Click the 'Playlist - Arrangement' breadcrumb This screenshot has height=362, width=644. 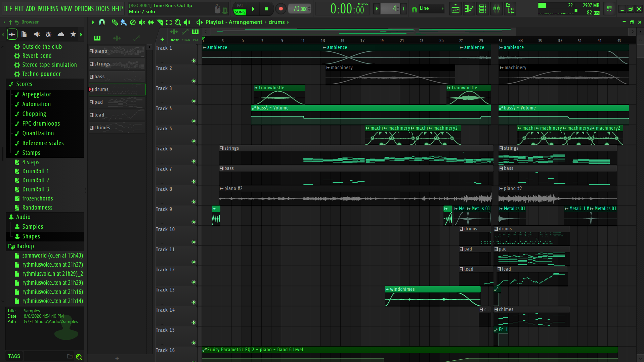point(234,22)
